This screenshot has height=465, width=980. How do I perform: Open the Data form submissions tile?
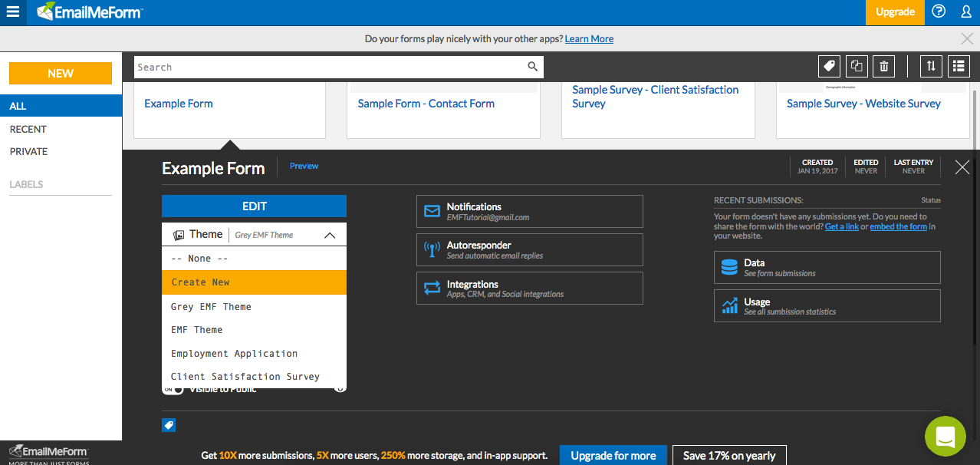[x=827, y=267]
